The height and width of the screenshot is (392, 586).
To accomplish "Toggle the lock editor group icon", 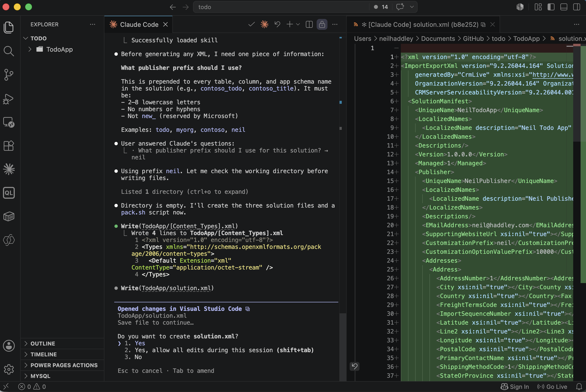I will coord(322,24).
